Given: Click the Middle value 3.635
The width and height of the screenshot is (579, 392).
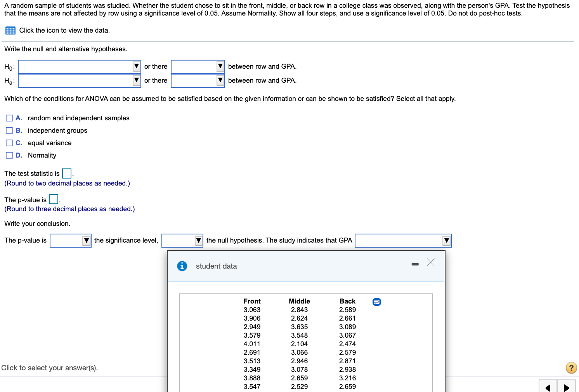Looking at the screenshot, I should (299, 327).
